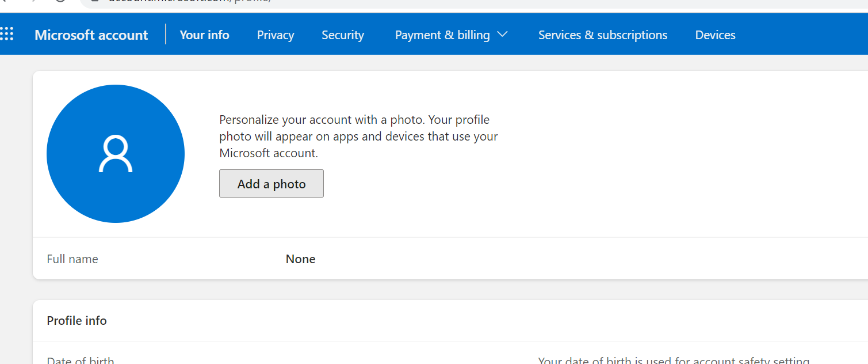Click the default profile avatar picture
The image size is (868, 364).
tap(116, 154)
